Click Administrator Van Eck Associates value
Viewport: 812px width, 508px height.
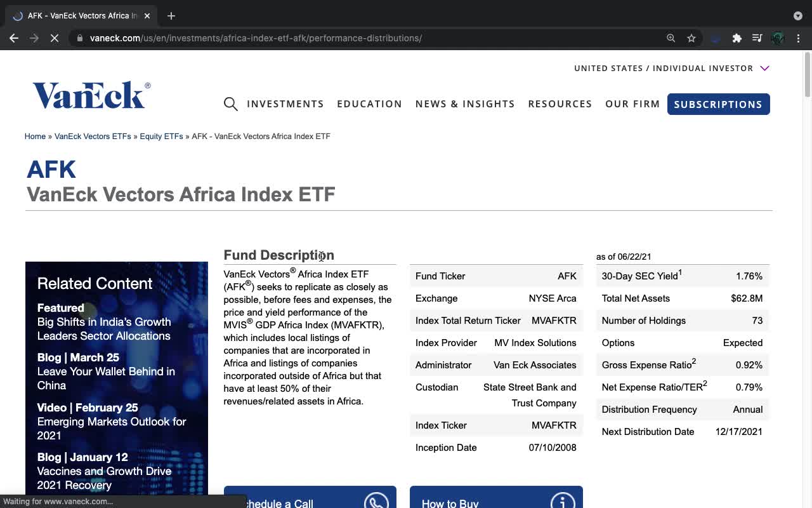click(535, 365)
